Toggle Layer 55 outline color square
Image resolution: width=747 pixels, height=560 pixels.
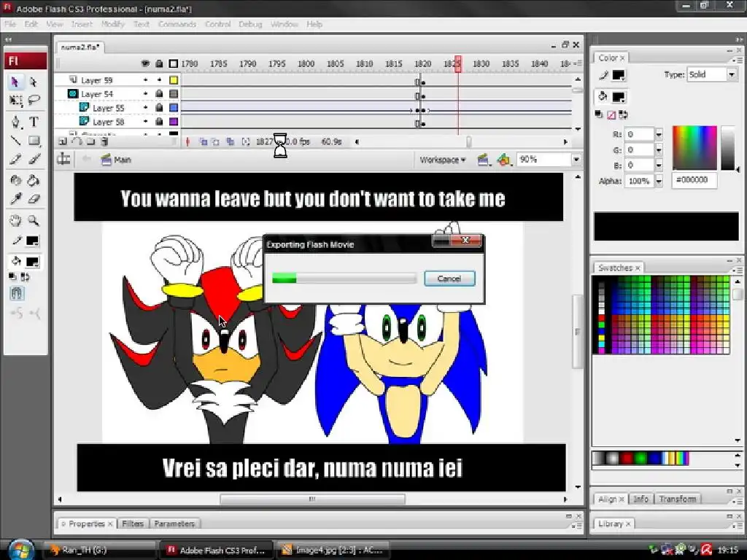click(174, 108)
